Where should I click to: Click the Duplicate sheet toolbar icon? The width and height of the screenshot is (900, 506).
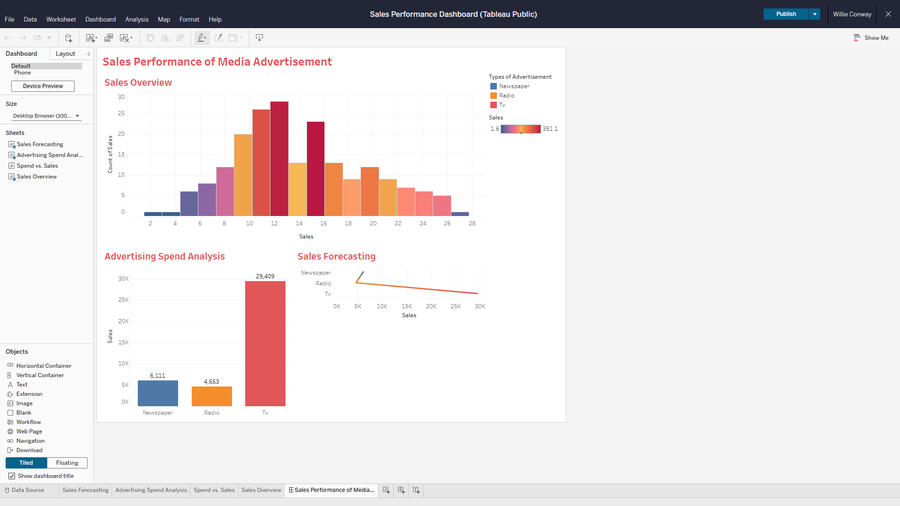click(x=108, y=38)
